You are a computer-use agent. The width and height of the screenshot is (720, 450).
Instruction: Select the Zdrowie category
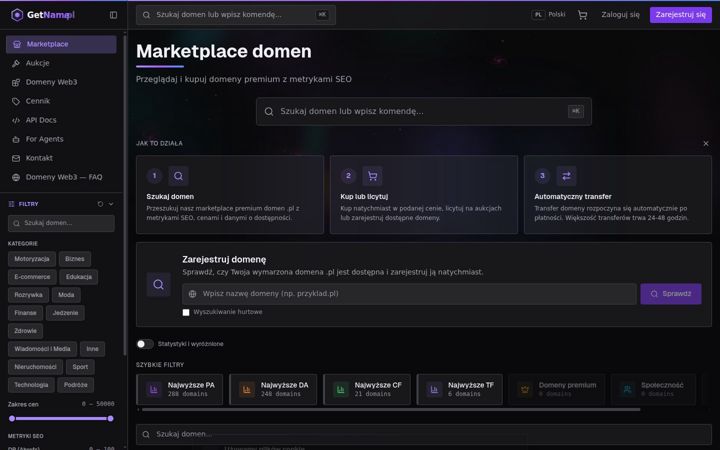[x=25, y=331]
